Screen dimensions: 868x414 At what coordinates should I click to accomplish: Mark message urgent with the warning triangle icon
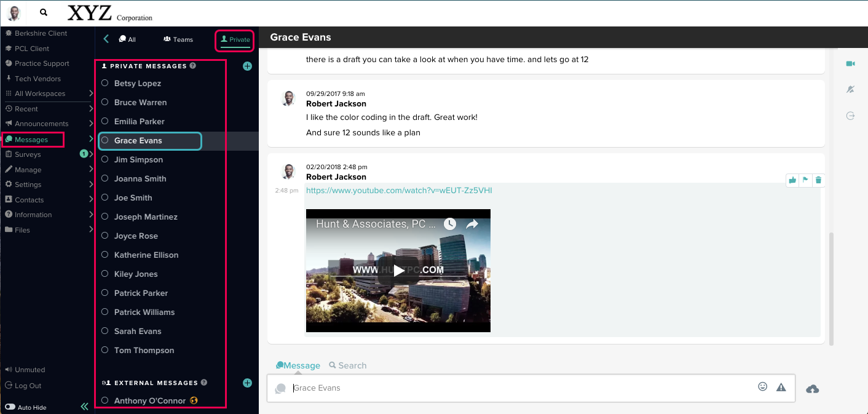(x=781, y=387)
